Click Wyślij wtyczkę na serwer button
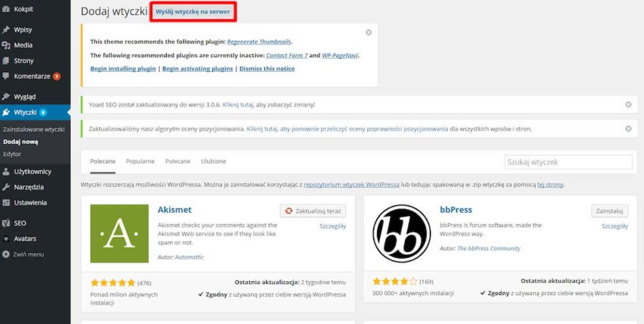The height and width of the screenshot is (324, 644). (193, 12)
